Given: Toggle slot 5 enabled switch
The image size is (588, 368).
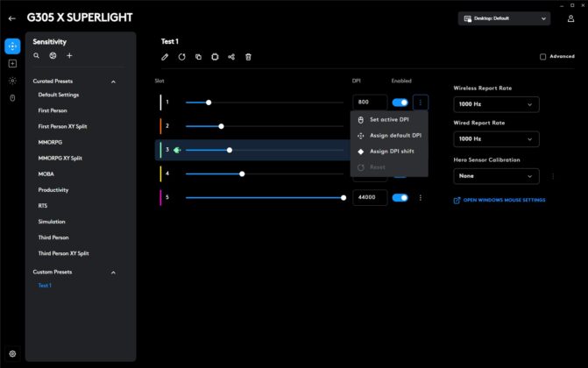Looking at the screenshot, I should coord(400,198).
